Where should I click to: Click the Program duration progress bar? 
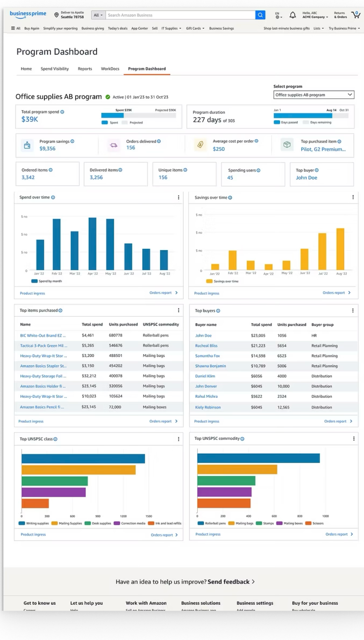click(311, 116)
